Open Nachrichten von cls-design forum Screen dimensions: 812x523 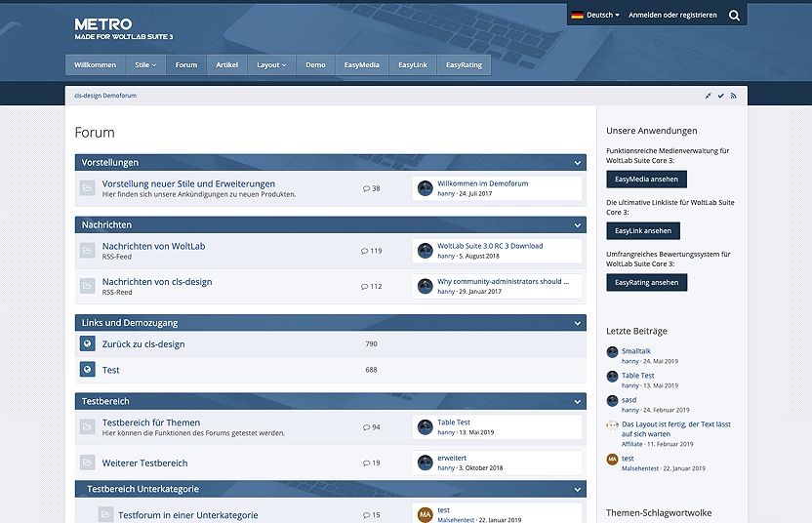157,282
